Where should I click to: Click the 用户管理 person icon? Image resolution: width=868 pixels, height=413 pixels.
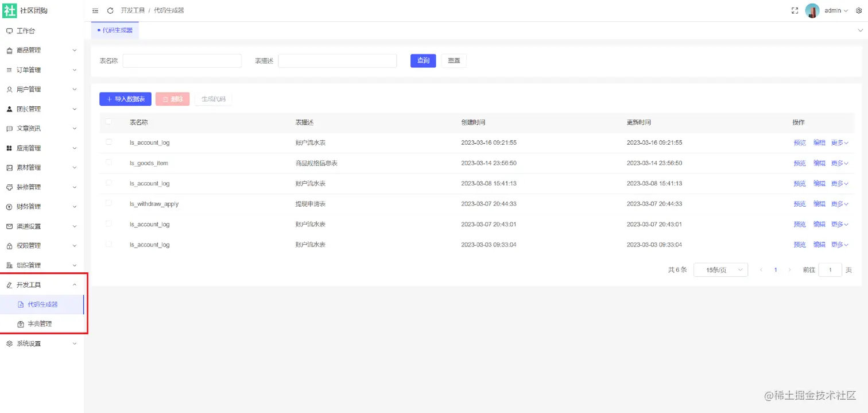pyautogui.click(x=9, y=90)
